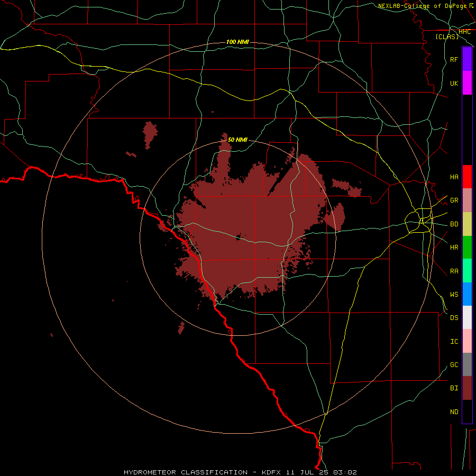The width and height of the screenshot is (476, 476).
Task: Click the small black hole inside radar echo
Action: [239, 237]
